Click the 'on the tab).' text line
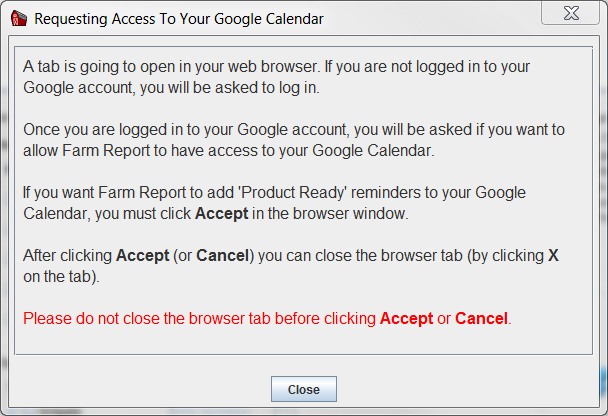Image resolution: width=608 pixels, height=416 pixels. point(61,276)
